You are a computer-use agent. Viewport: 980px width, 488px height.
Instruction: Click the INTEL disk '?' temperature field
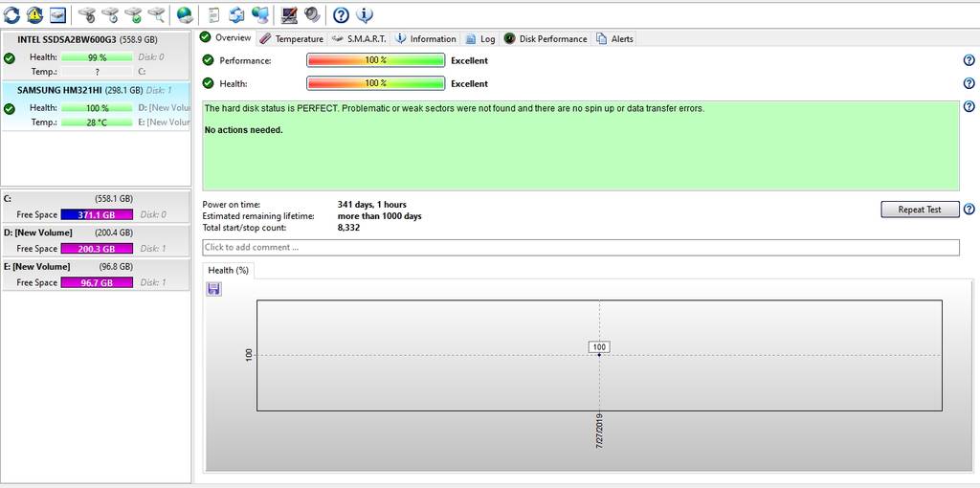click(x=97, y=71)
